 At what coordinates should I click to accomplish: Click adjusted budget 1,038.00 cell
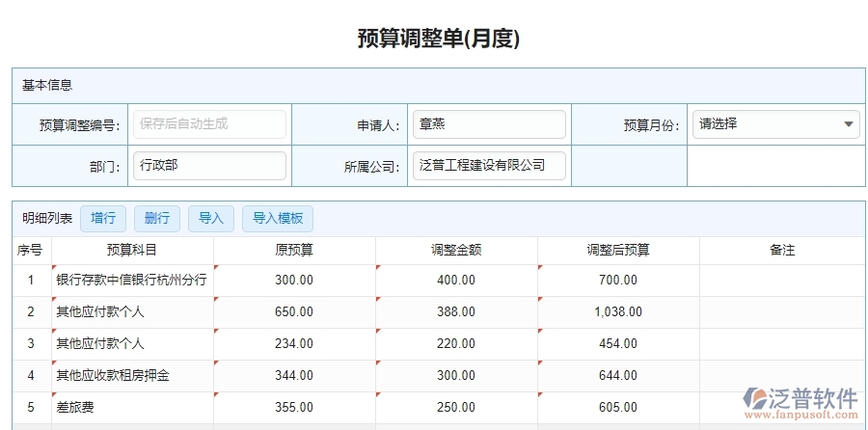pyautogui.click(x=618, y=312)
